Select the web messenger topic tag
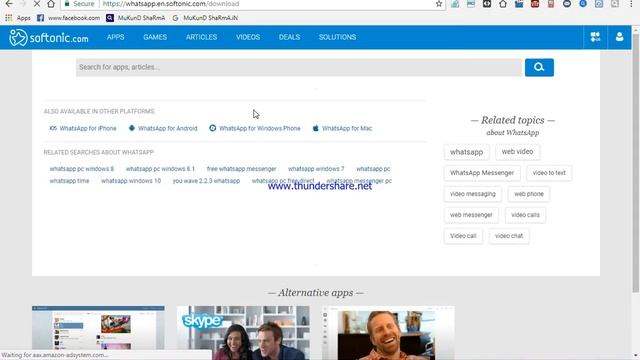 [471, 215]
